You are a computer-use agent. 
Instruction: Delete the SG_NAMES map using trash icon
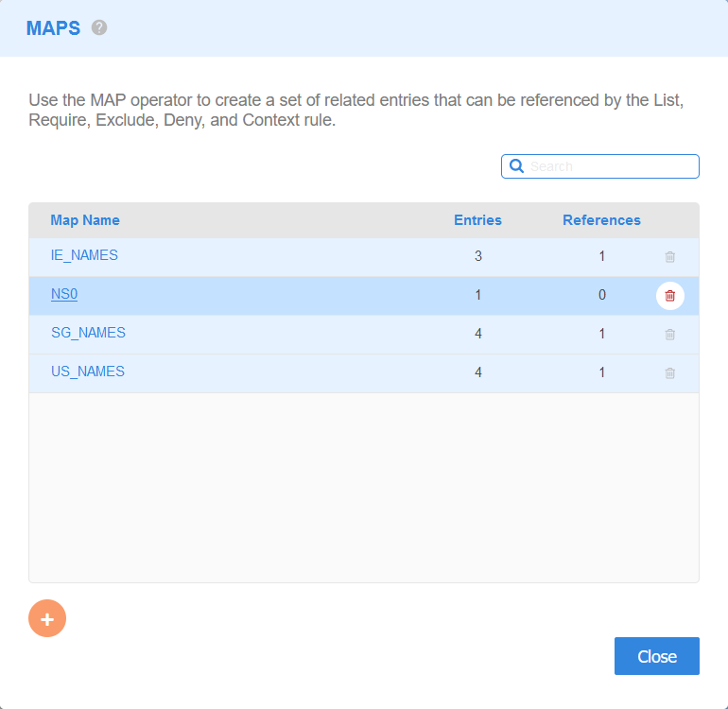click(x=669, y=335)
